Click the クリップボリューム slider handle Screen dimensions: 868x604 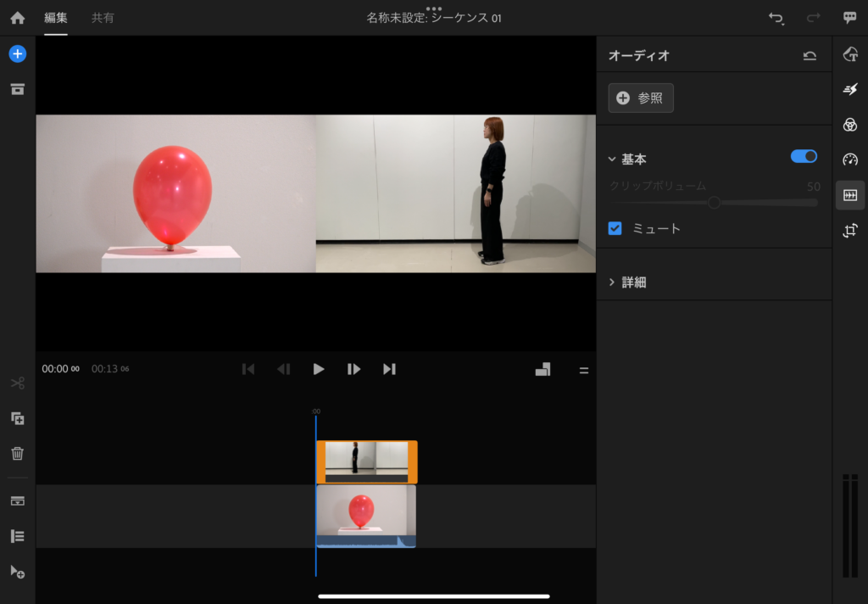tap(714, 202)
